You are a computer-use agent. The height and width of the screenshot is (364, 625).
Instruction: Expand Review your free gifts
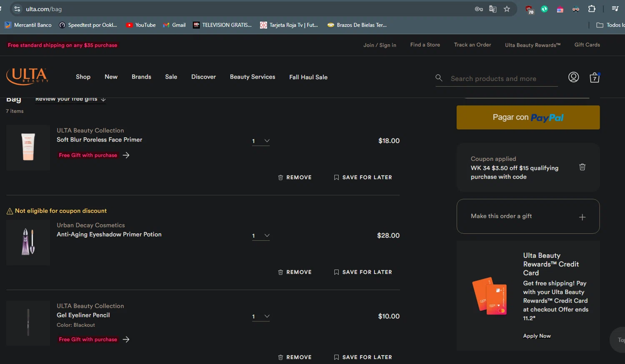(70, 99)
